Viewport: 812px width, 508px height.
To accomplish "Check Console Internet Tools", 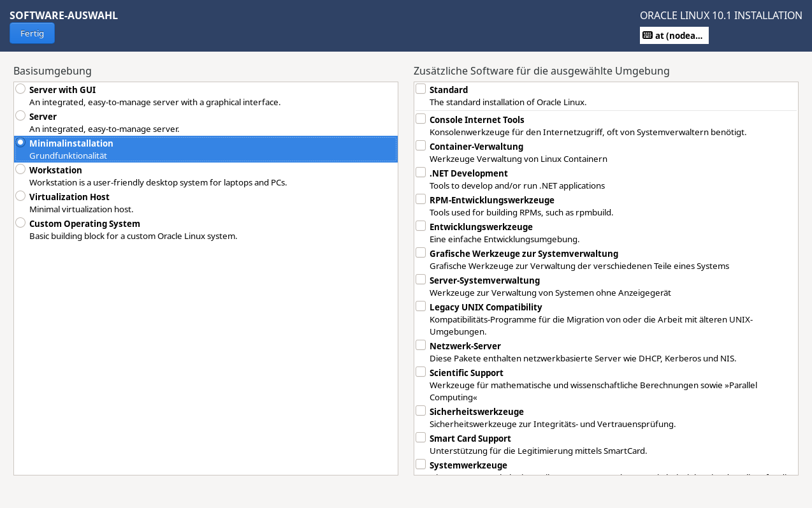I will point(420,118).
